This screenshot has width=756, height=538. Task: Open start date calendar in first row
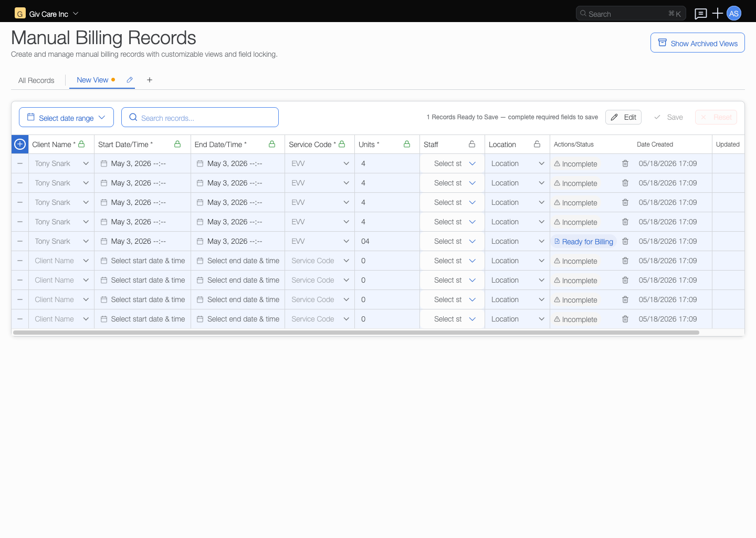tap(104, 163)
